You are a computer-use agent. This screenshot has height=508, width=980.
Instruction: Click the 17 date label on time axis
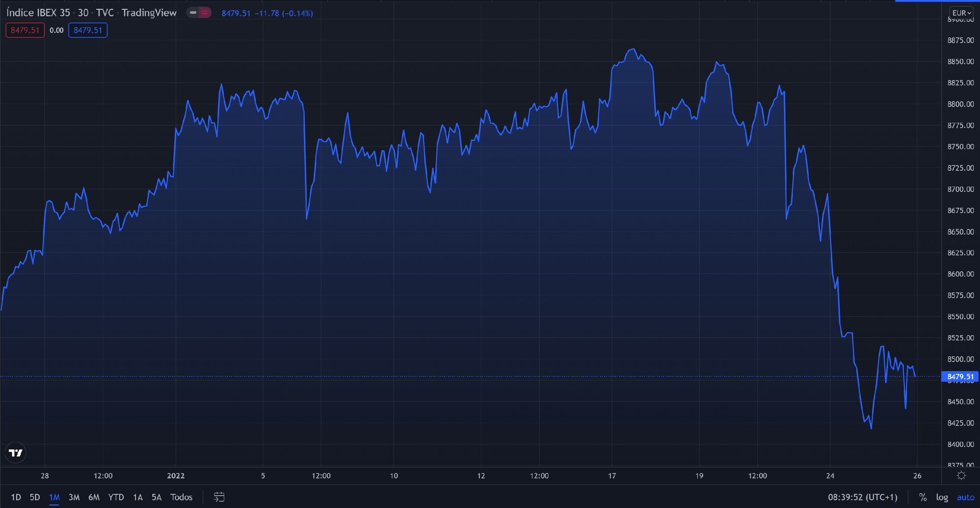(x=612, y=476)
